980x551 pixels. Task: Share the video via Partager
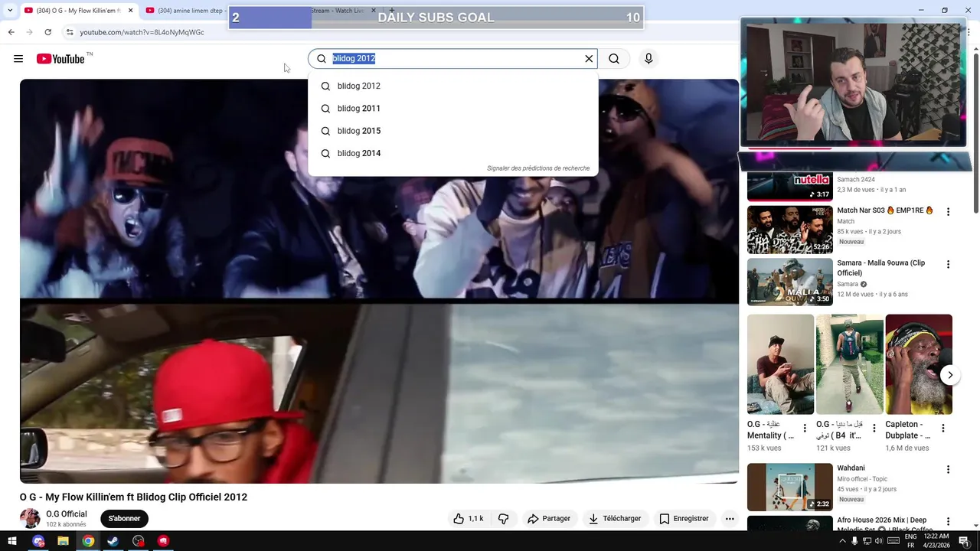click(x=548, y=519)
